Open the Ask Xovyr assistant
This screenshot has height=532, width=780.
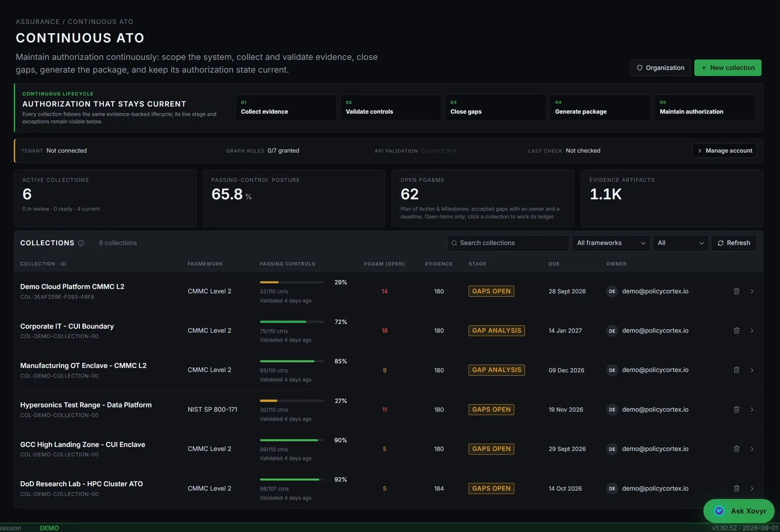[x=739, y=511]
